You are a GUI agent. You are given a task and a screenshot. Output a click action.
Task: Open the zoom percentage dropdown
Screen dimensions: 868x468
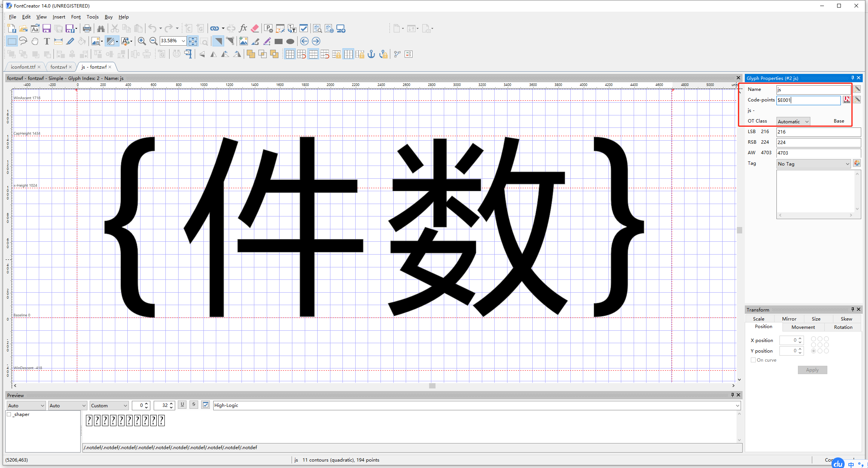click(183, 41)
